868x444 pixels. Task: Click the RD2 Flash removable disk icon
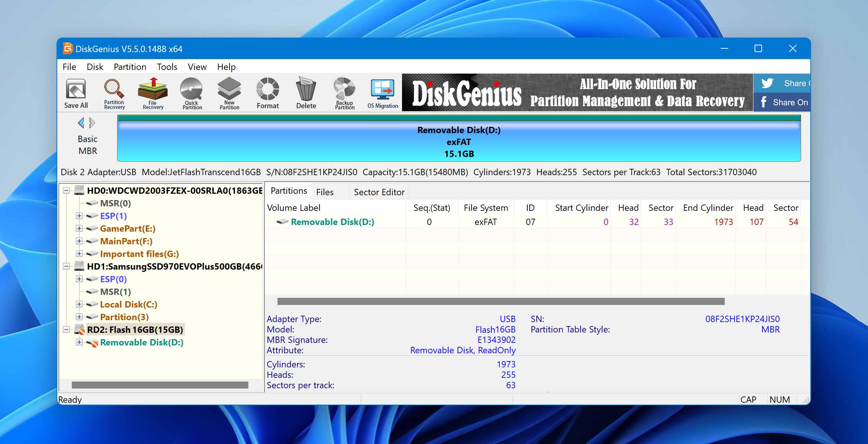[x=79, y=329]
